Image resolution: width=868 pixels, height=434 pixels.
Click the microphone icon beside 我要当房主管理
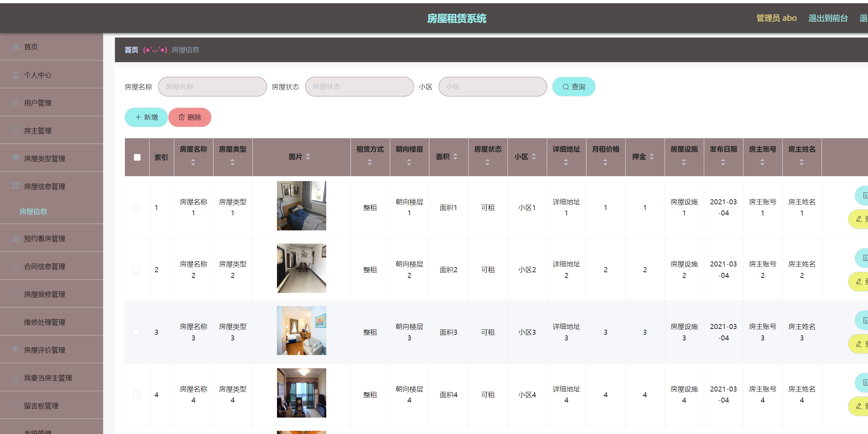point(16,378)
